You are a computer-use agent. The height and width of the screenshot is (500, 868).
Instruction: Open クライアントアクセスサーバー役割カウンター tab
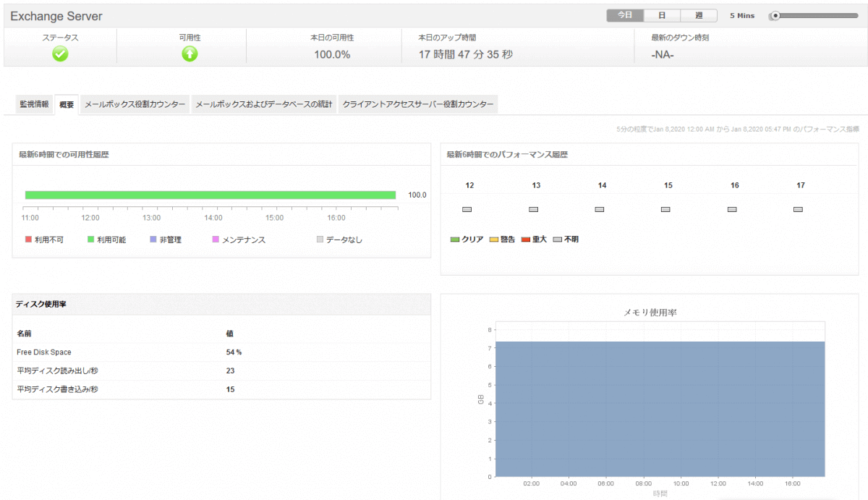tap(418, 105)
